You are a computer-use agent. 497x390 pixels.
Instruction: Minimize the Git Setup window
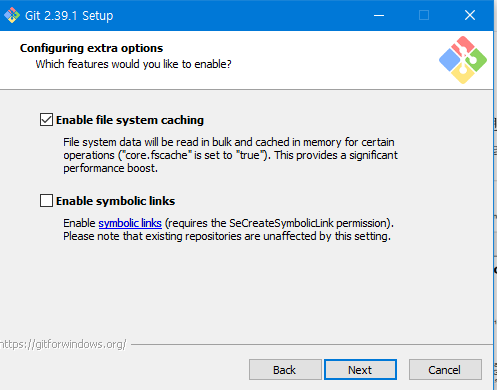pyautogui.click(x=379, y=15)
